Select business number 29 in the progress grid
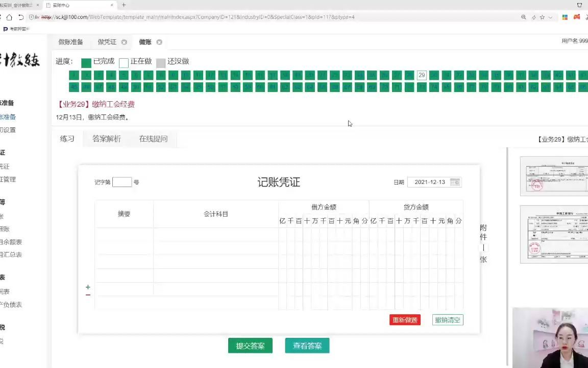This screenshot has width=588, height=368. 422,75
